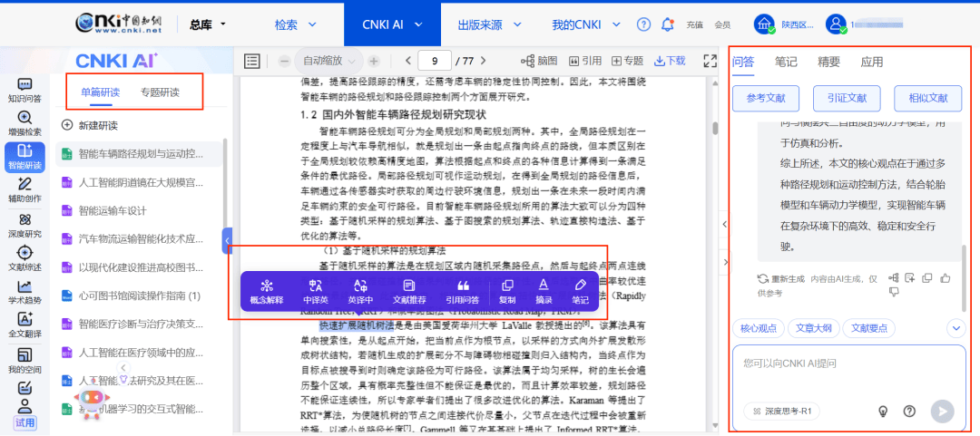Toggle the document outline sidebar icon
980x436 pixels.
(x=252, y=61)
